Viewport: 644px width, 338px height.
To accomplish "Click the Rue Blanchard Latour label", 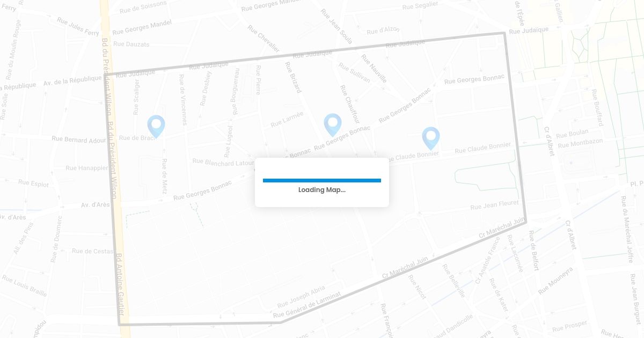I will (223, 161).
